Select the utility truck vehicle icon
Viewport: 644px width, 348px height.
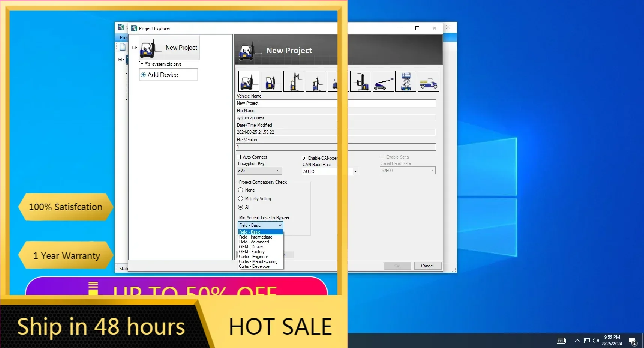click(x=428, y=81)
